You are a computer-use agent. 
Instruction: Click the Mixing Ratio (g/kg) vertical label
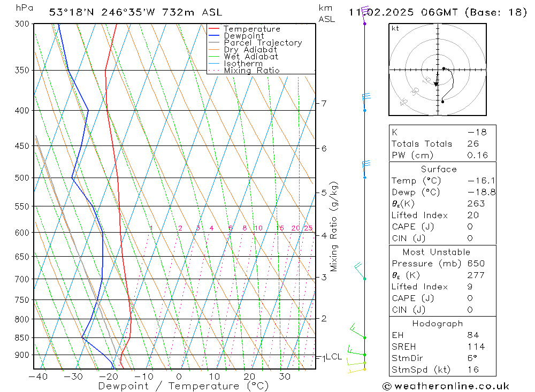click(x=334, y=227)
